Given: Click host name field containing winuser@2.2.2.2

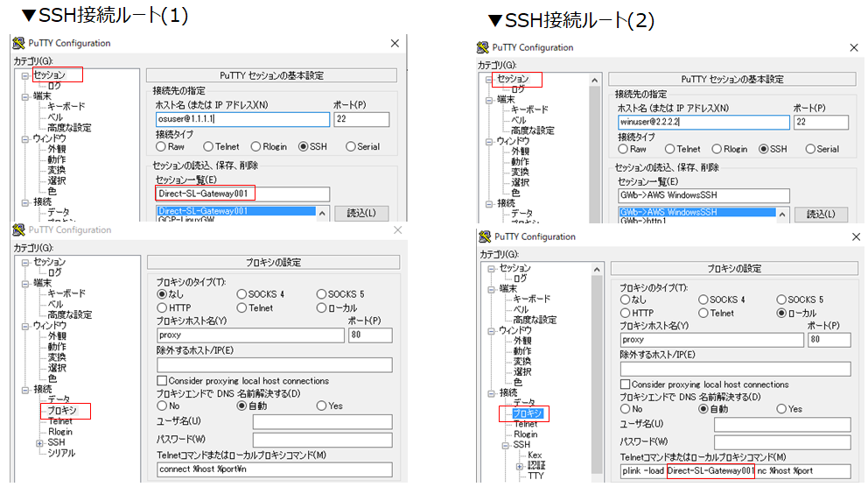Looking at the screenshot, I should click(703, 122).
